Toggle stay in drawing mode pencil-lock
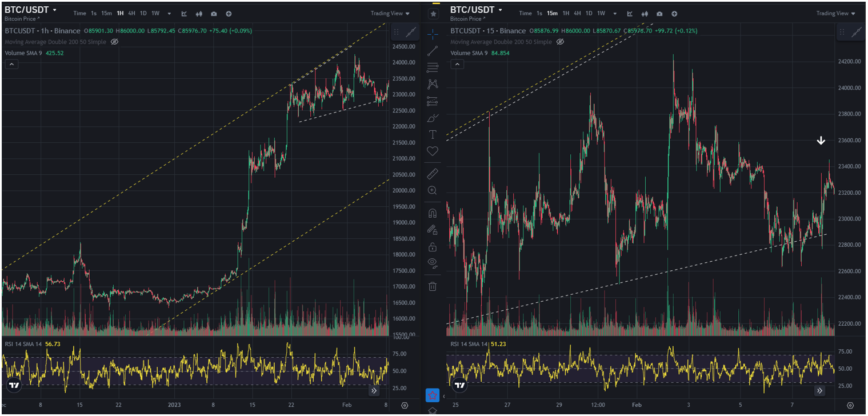Viewport: 868px width, 416px height. pos(433,230)
